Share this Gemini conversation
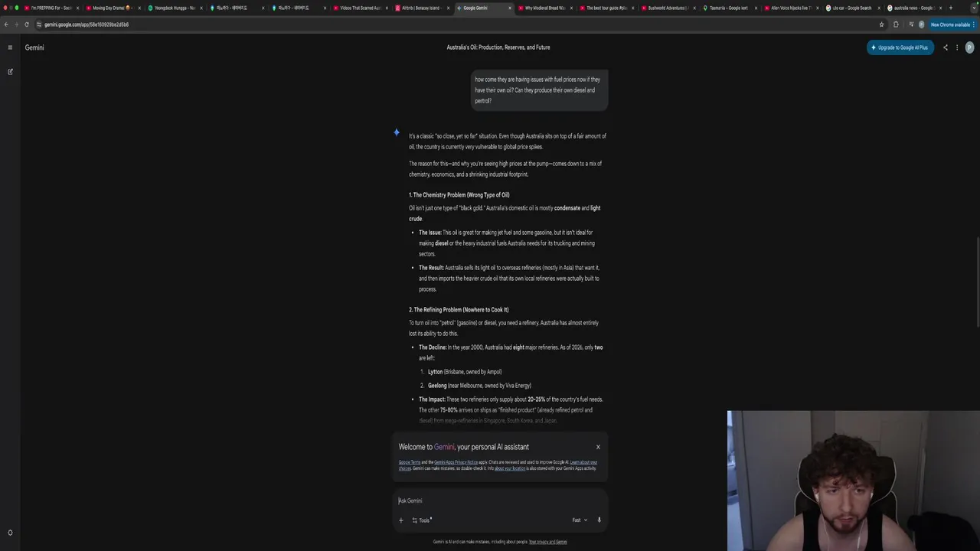 (x=946, y=47)
